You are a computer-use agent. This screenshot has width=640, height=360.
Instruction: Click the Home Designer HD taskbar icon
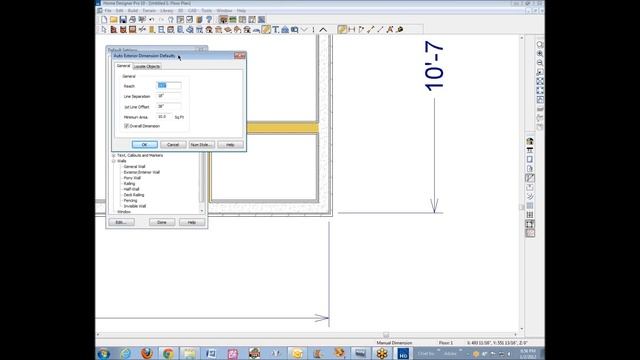[x=403, y=353]
